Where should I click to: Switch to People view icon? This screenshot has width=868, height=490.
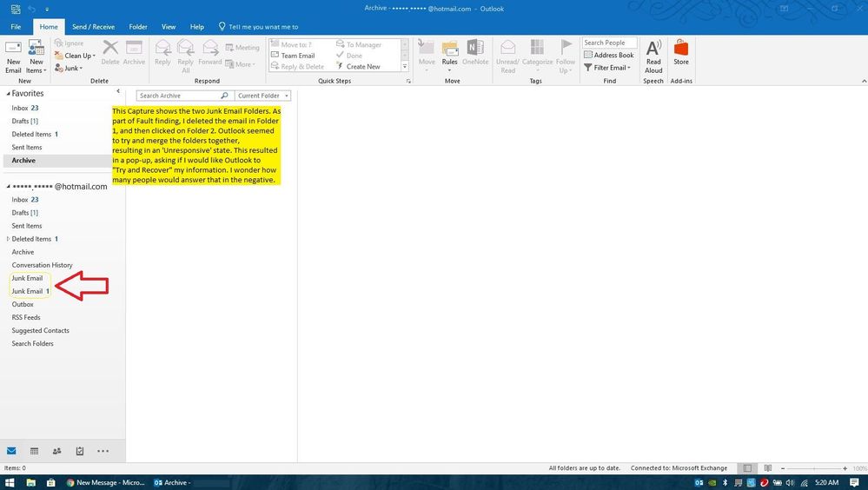tap(57, 451)
